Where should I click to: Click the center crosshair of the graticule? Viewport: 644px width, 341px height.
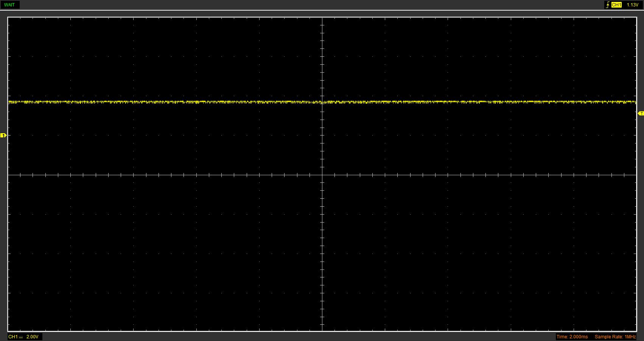click(322, 175)
